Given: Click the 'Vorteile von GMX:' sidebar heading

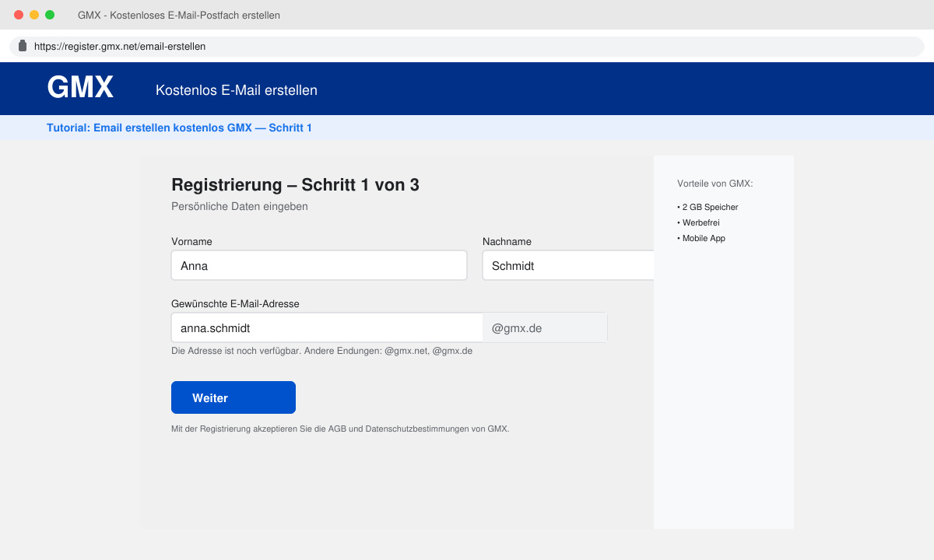Looking at the screenshot, I should point(715,184).
